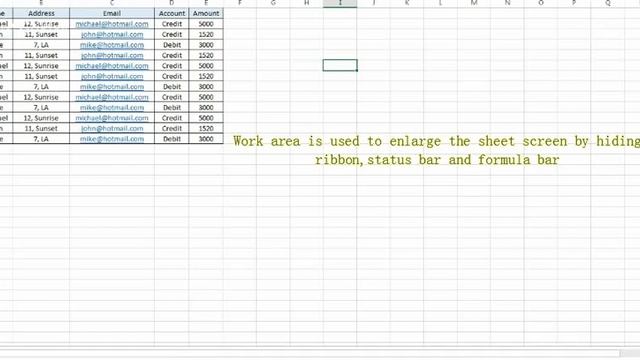Select column Q header

[x=608, y=3]
